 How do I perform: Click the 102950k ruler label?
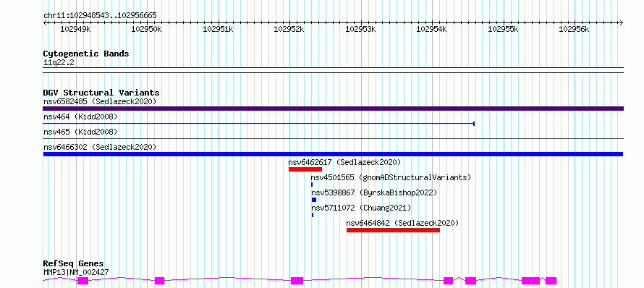147,29
